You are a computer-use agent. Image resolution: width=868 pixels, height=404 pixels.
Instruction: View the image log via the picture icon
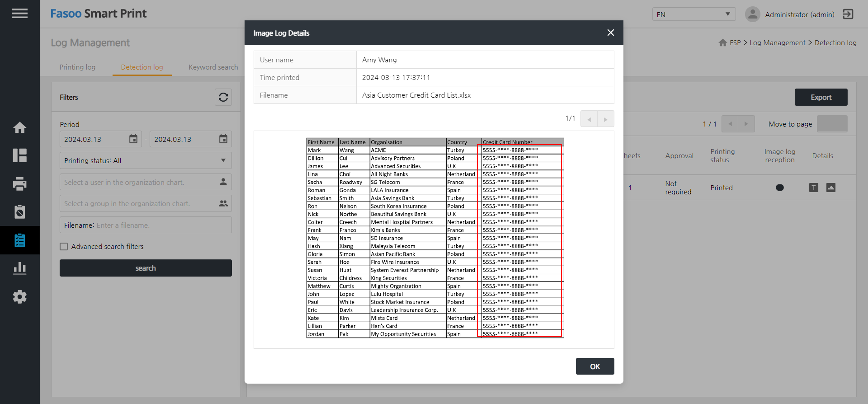coord(831,187)
